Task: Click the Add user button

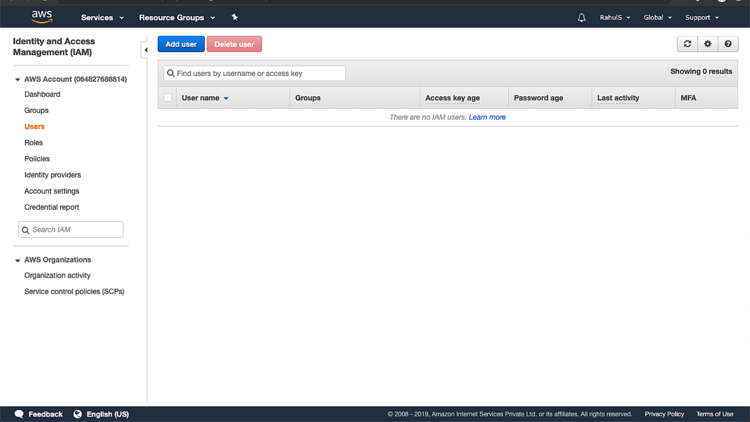Action: click(181, 44)
